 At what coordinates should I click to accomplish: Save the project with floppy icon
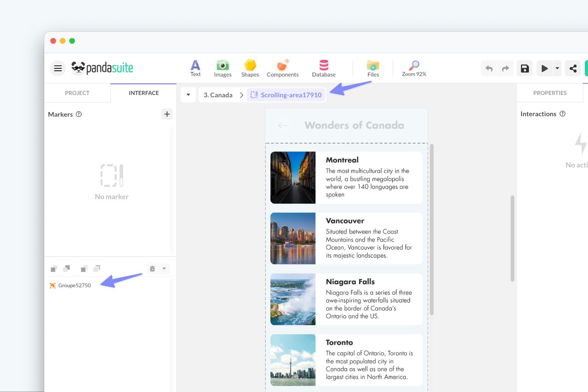tap(525, 68)
